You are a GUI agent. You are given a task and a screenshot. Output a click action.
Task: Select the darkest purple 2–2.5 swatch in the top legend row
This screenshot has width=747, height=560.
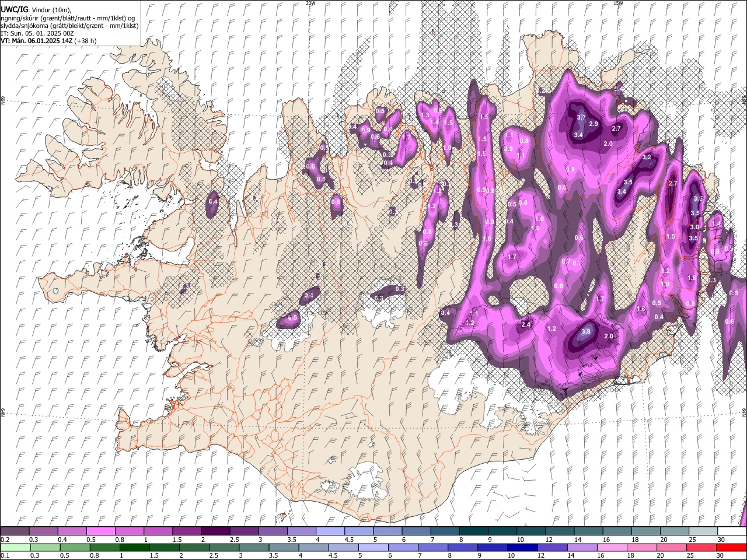click(x=215, y=531)
